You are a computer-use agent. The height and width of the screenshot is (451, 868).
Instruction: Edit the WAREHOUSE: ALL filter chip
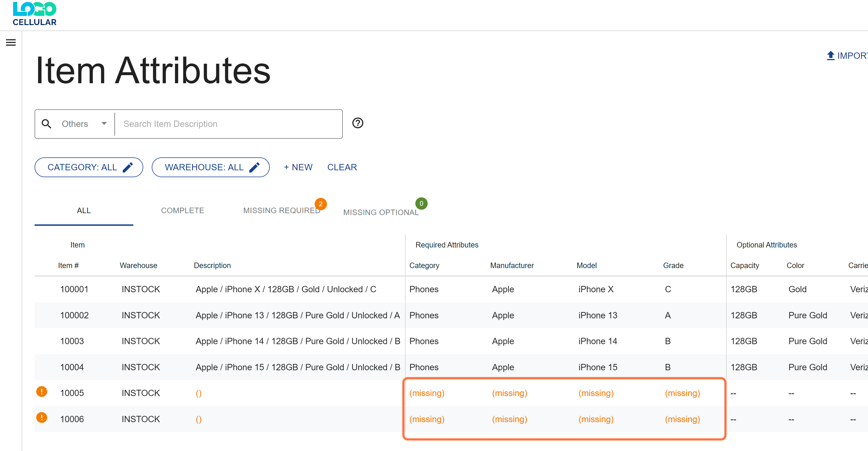point(210,167)
